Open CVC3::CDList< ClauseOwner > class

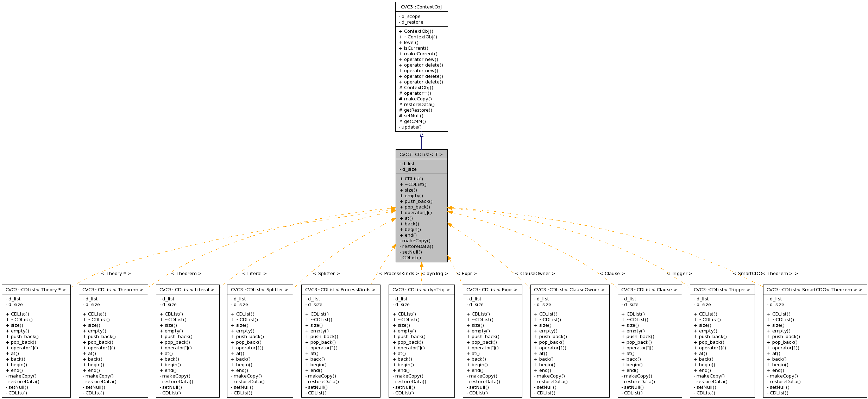570,289
